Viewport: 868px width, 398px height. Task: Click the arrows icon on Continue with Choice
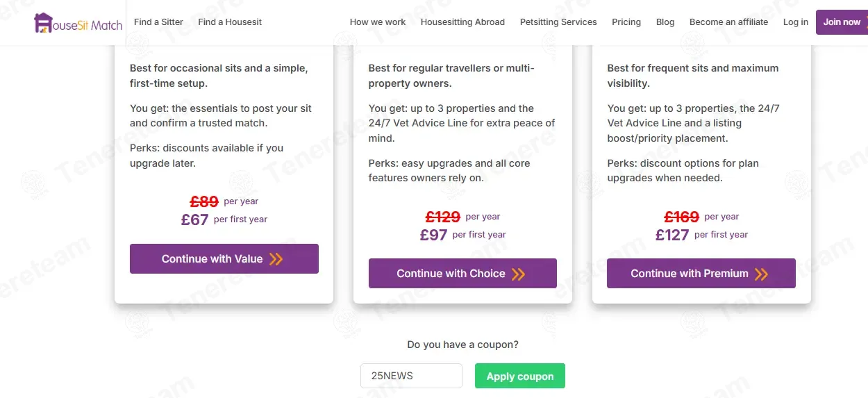click(518, 274)
